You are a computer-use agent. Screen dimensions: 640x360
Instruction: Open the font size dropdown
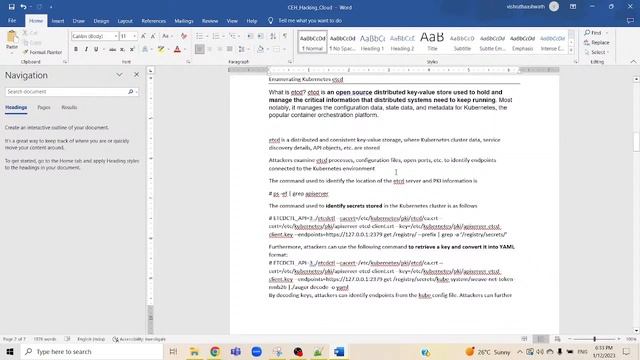coord(134,36)
